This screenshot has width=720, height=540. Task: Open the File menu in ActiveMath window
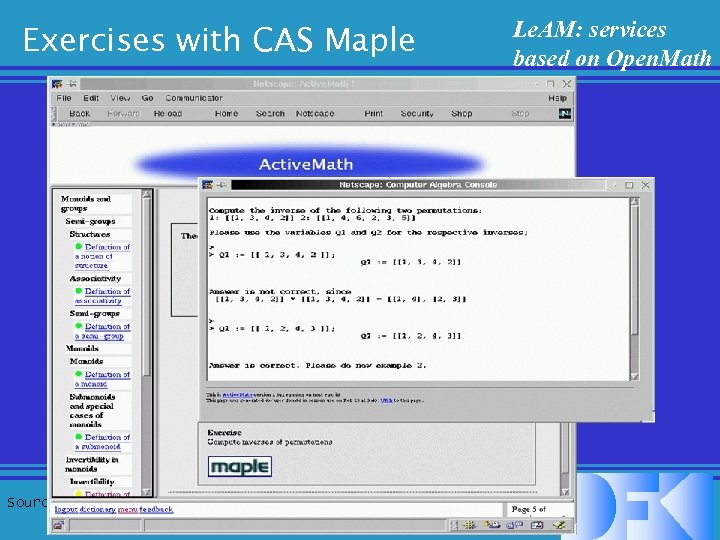[x=64, y=98]
